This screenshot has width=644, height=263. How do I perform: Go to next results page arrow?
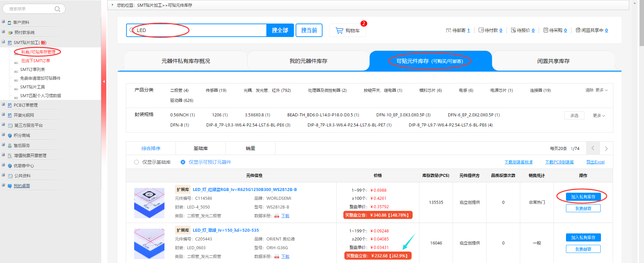(606, 148)
